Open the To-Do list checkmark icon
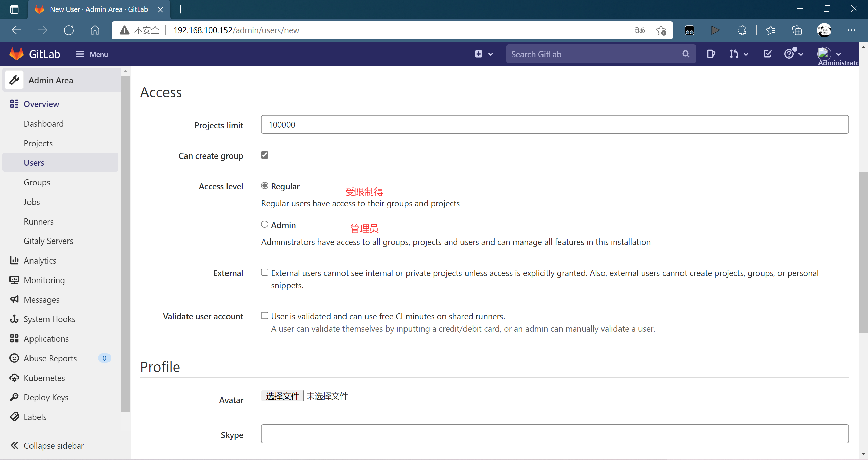Screen dimensions: 868x460 (767, 54)
